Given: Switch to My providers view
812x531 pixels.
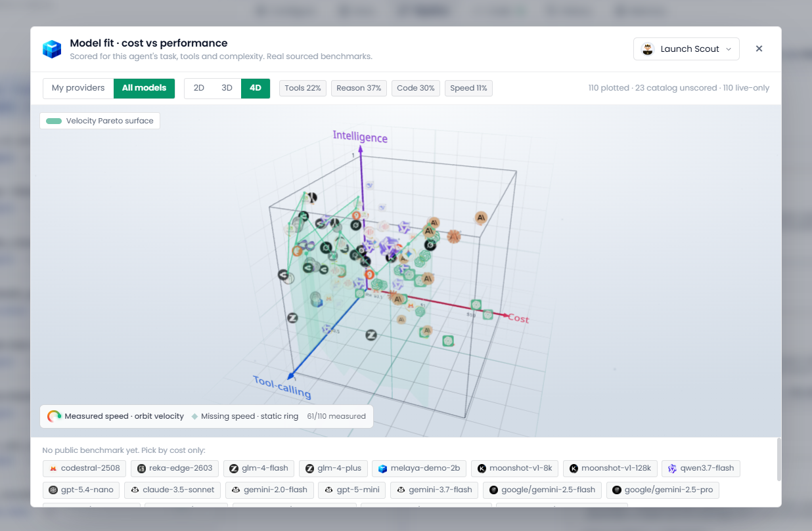Looking at the screenshot, I should [78, 88].
